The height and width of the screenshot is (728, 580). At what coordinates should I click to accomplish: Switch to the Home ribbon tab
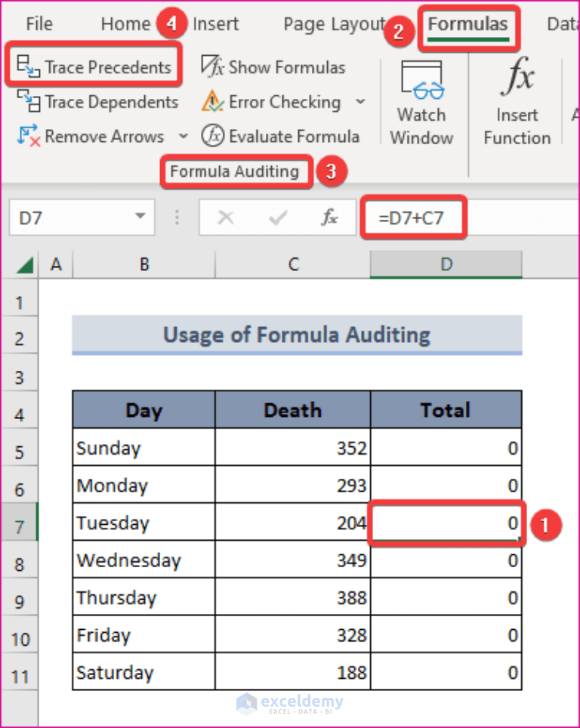(125, 23)
